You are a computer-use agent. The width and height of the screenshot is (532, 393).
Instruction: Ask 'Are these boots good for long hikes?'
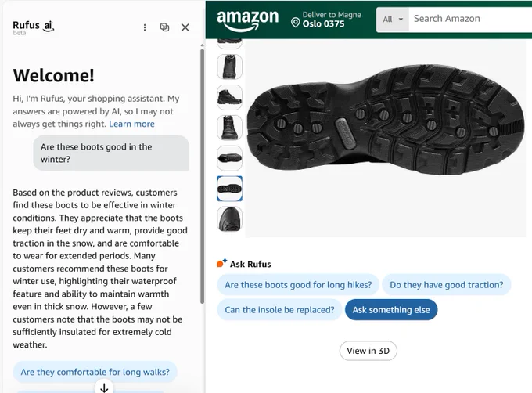pyautogui.click(x=298, y=285)
